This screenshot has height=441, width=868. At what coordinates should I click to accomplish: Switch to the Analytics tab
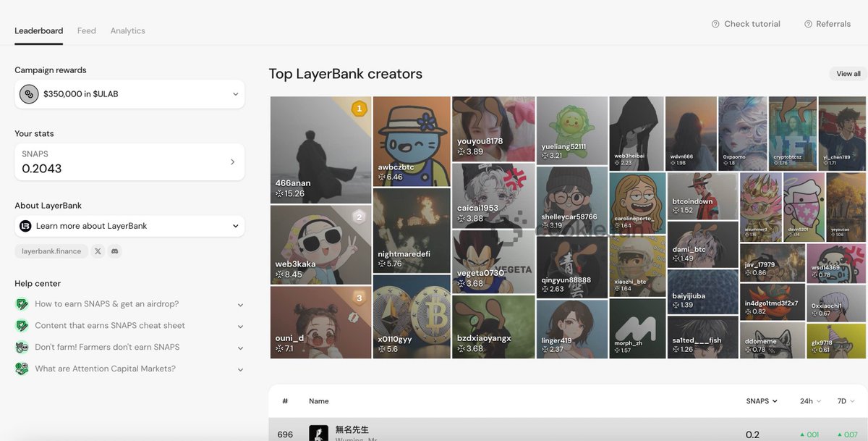(x=127, y=31)
